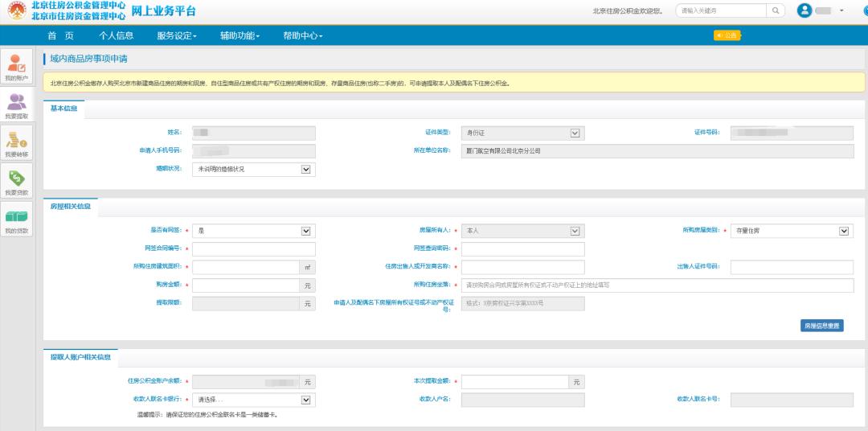
Task: Open 房屋所有人 dropdown
Action: click(x=522, y=231)
